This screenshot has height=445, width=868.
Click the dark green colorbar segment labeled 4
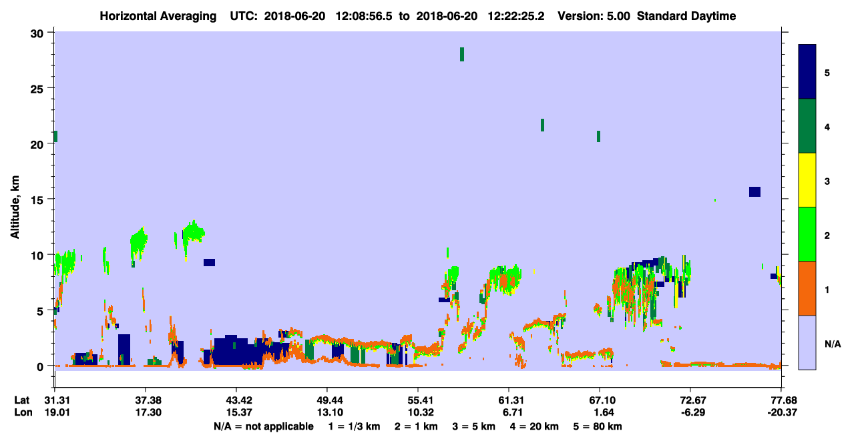click(807, 126)
